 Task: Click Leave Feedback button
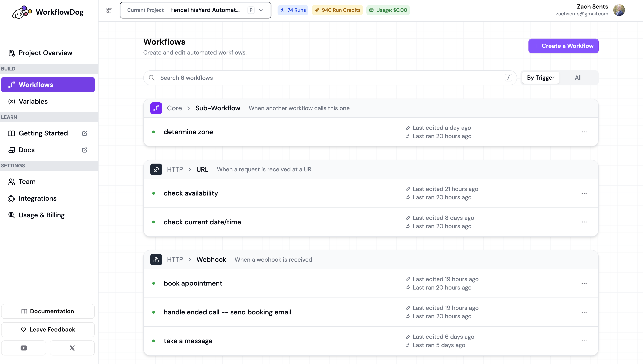(48, 329)
